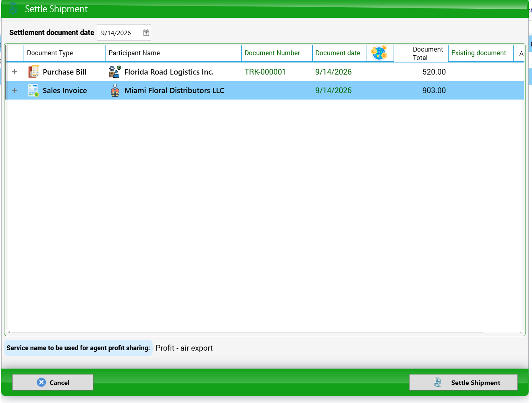The width and height of the screenshot is (532, 403).
Task: Click the Purchase Bill document icon
Action: pyautogui.click(x=33, y=72)
